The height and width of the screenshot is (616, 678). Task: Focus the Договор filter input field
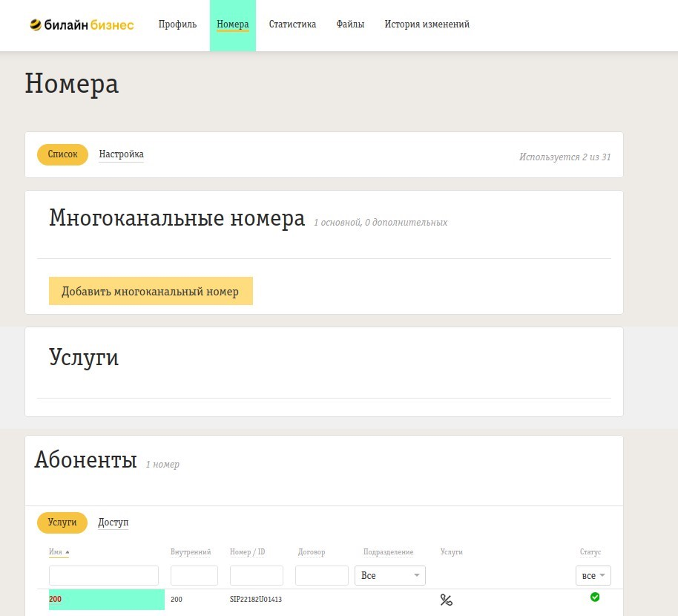tap(322, 576)
